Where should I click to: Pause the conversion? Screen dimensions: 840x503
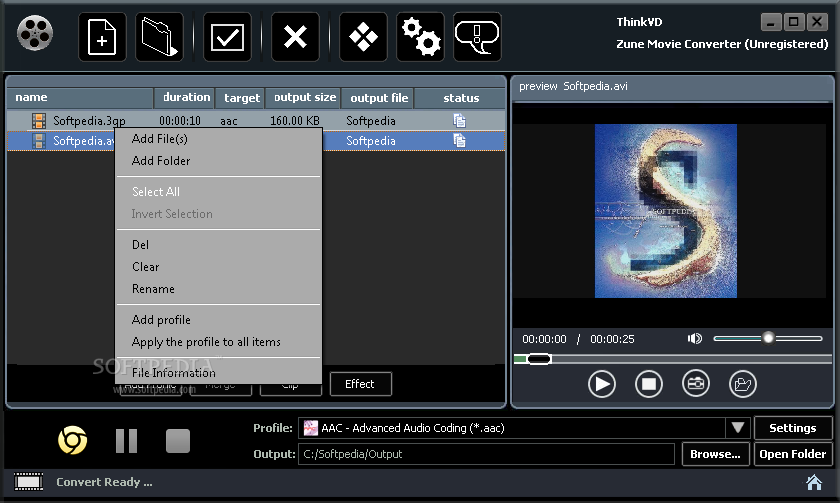pos(126,441)
